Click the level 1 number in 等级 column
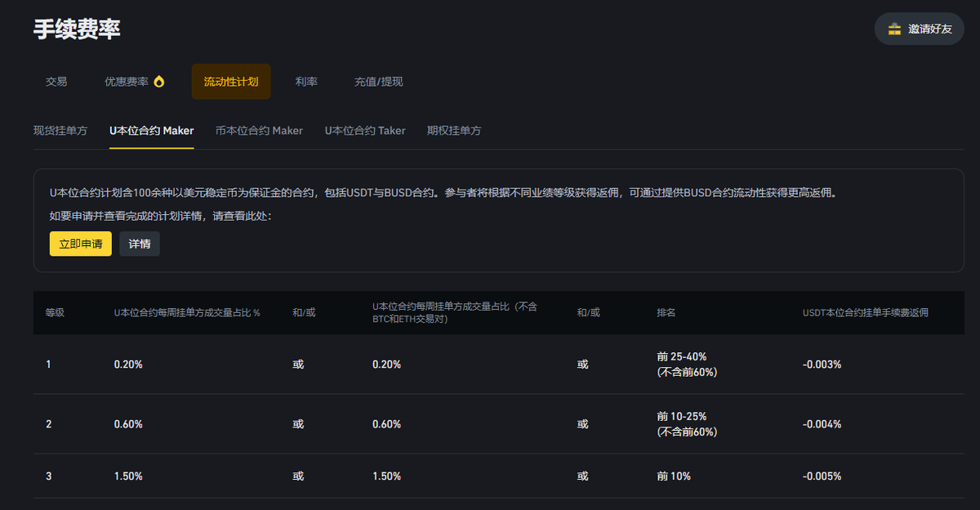980x510 pixels. 48,365
